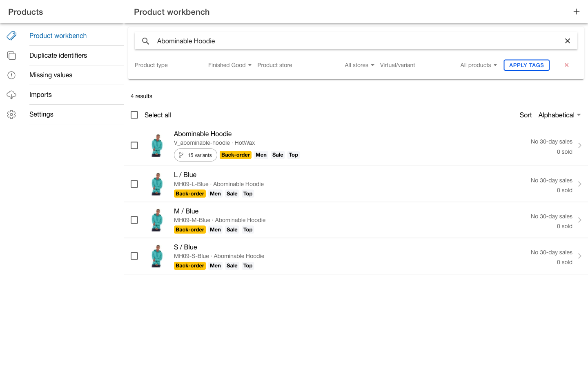Screen dimensions: 588x368
Task: Open the All stores dropdown
Action: (x=359, y=65)
